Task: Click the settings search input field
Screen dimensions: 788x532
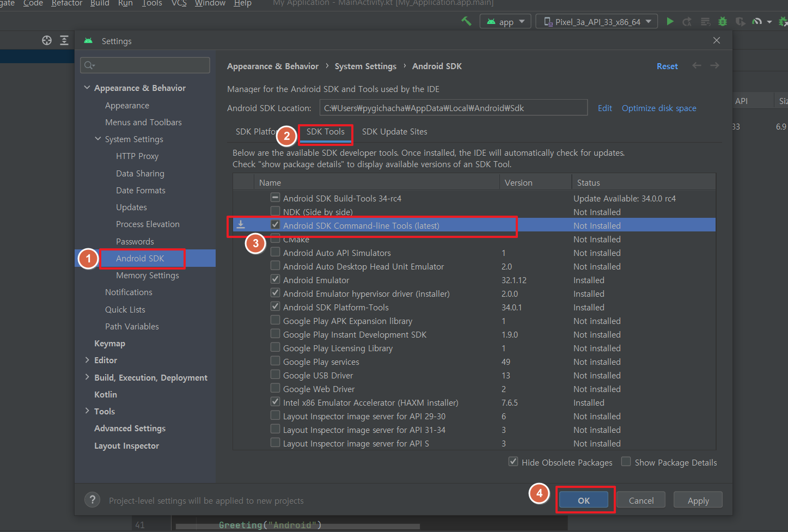Action: pos(145,65)
